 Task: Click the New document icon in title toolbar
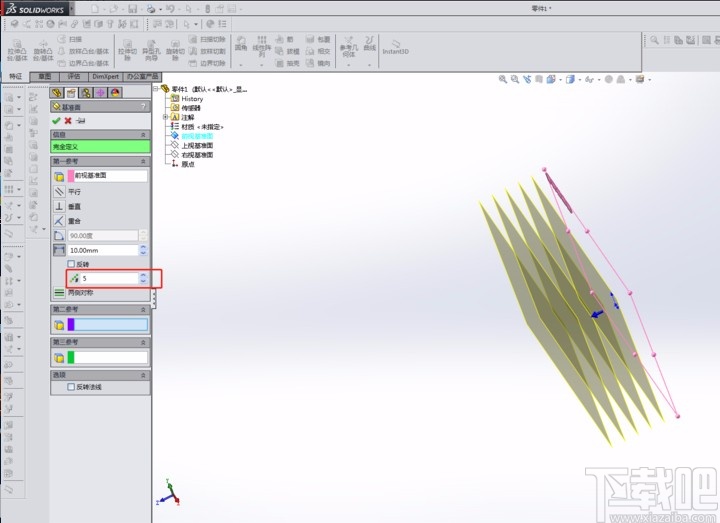pos(95,9)
